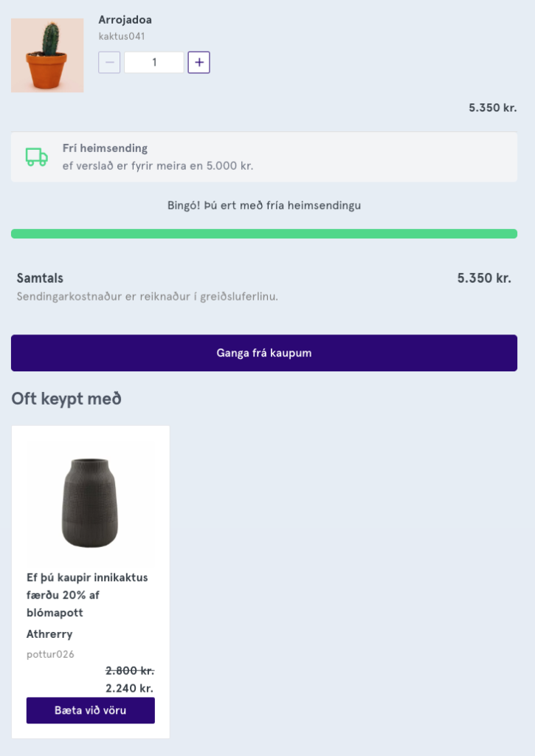Click the Samtals total label
This screenshot has height=756, width=535.
(40, 278)
